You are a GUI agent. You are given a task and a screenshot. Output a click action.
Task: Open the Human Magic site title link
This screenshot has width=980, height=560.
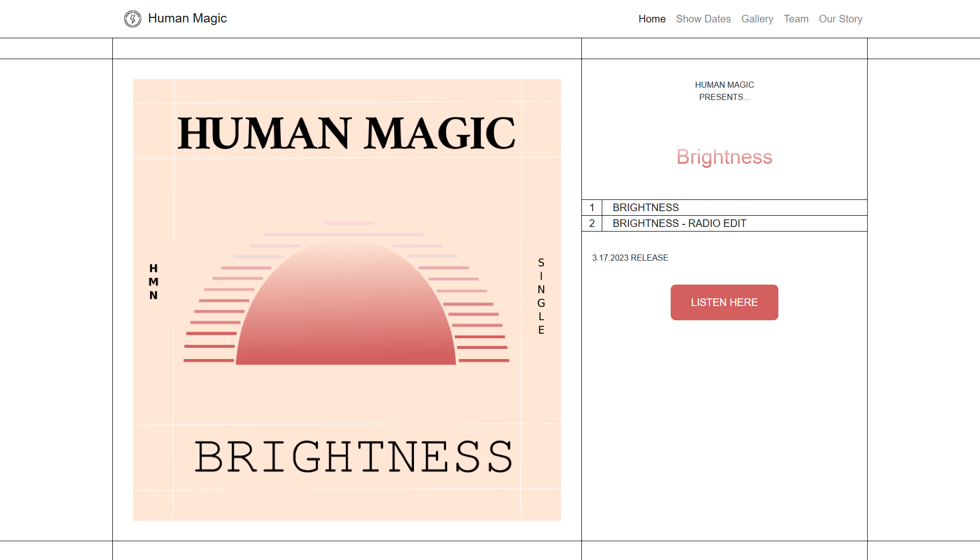coord(187,18)
